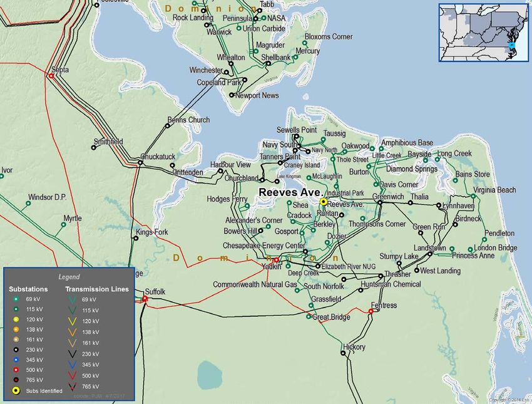This screenshot has width=532, height=404.
Task: Click the Great Bridge substation marker
Action: click(x=309, y=316)
